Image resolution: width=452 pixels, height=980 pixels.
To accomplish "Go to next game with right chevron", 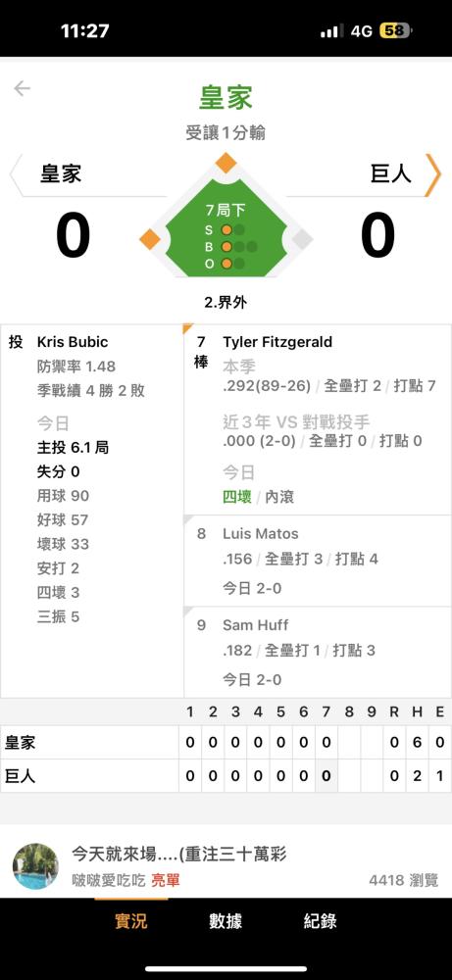I will [x=432, y=174].
